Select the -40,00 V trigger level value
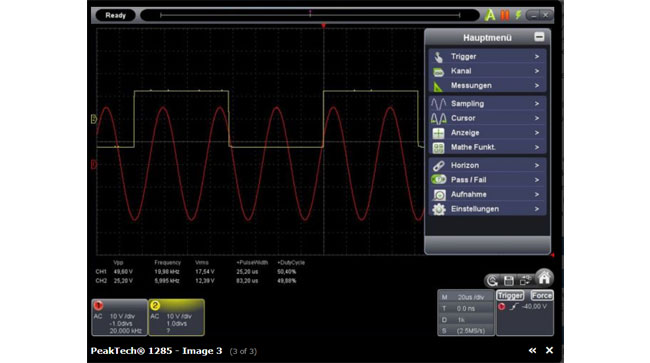 [534, 307]
